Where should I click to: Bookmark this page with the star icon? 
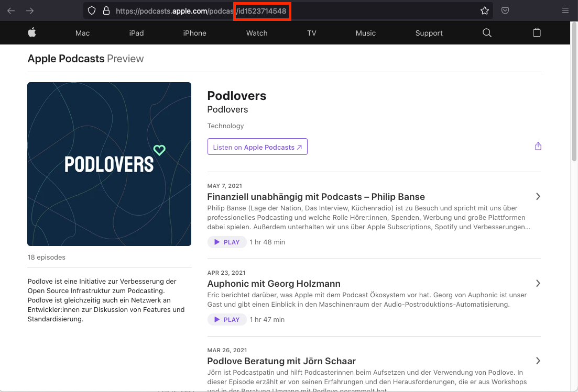tap(485, 10)
